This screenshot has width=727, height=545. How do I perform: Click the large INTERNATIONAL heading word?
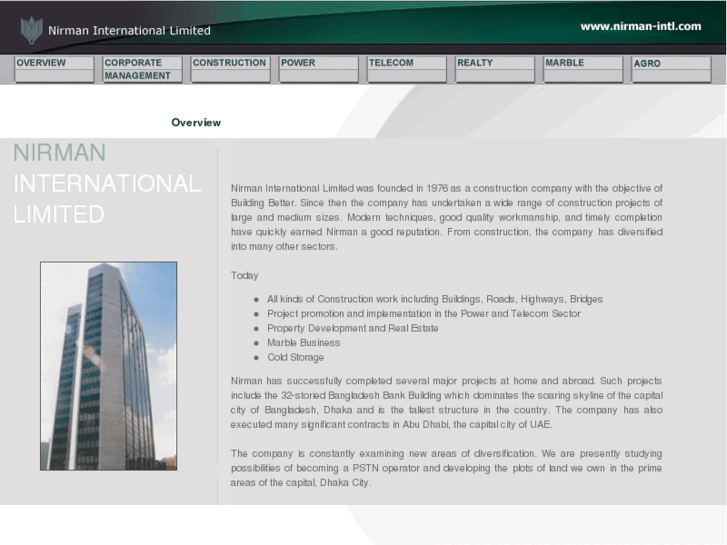pos(107,183)
